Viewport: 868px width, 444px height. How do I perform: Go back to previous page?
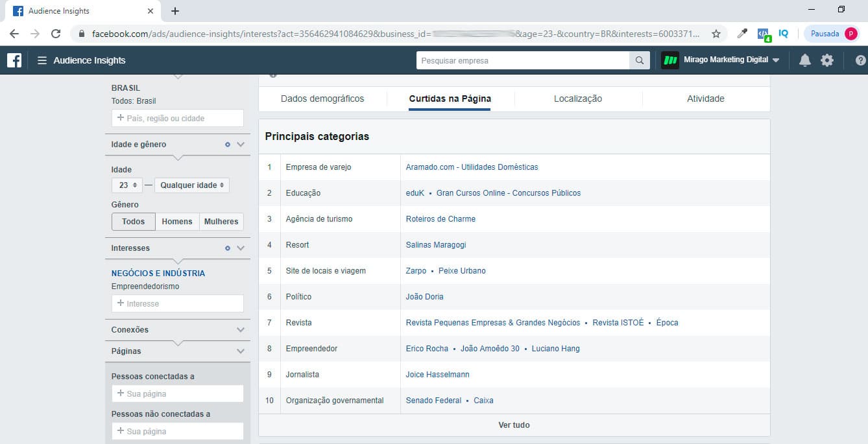tap(14, 34)
